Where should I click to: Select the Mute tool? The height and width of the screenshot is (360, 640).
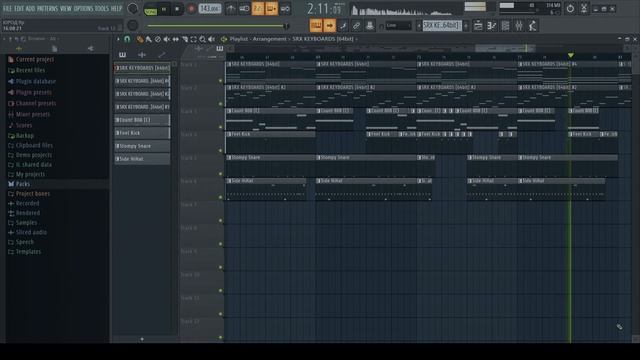(x=167, y=39)
